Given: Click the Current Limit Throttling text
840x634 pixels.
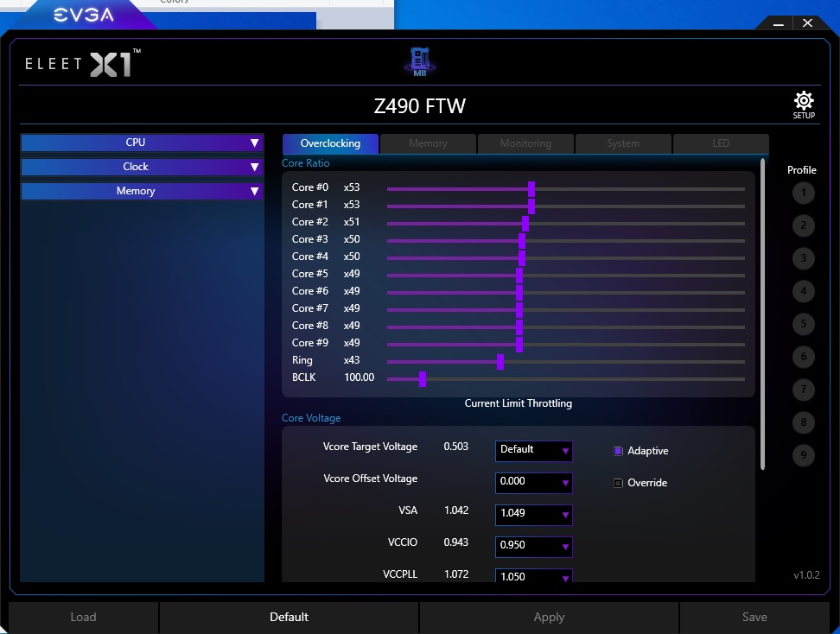Looking at the screenshot, I should coord(518,403).
